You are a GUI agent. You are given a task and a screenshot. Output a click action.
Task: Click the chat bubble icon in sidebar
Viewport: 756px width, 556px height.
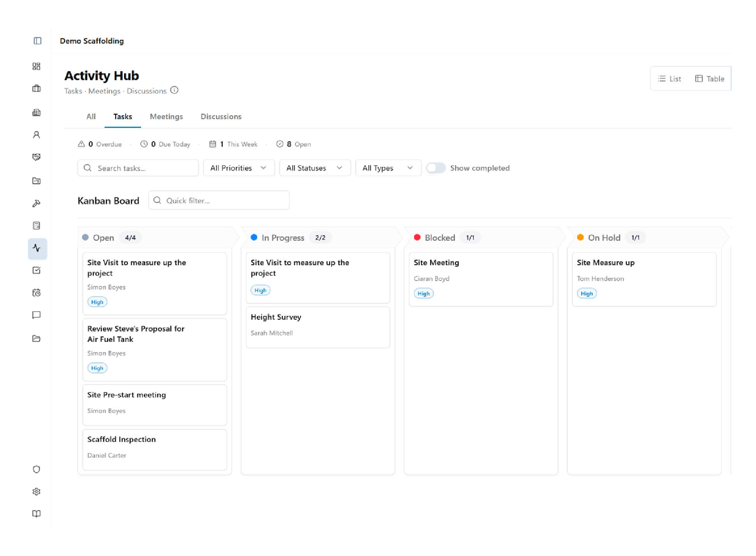tap(36, 315)
